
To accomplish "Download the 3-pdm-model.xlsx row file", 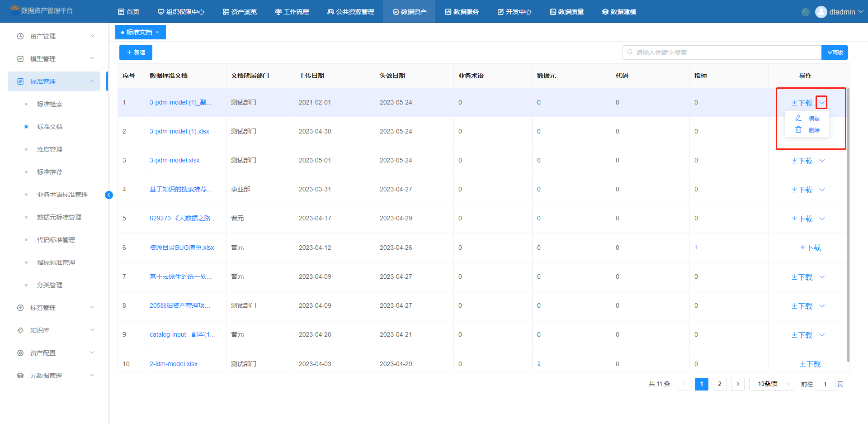I will 802,161.
